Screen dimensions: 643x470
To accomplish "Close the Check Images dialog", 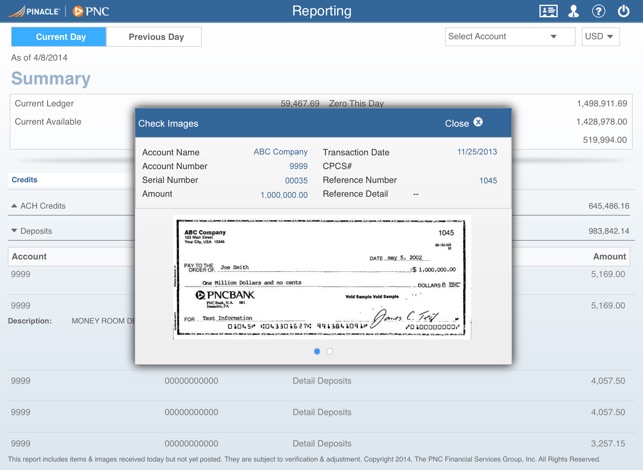I will pyautogui.click(x=463, y=123).
